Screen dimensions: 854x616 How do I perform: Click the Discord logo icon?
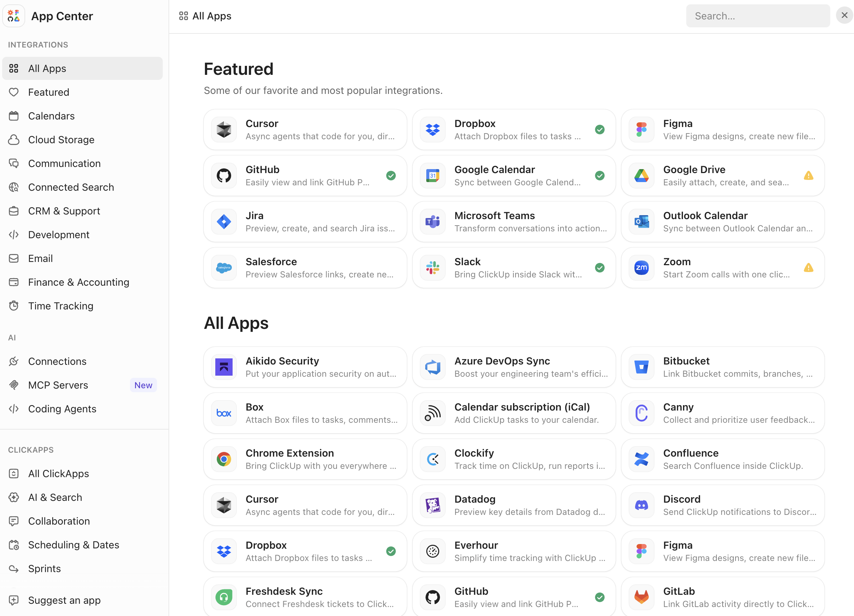(x=641, y=505)
